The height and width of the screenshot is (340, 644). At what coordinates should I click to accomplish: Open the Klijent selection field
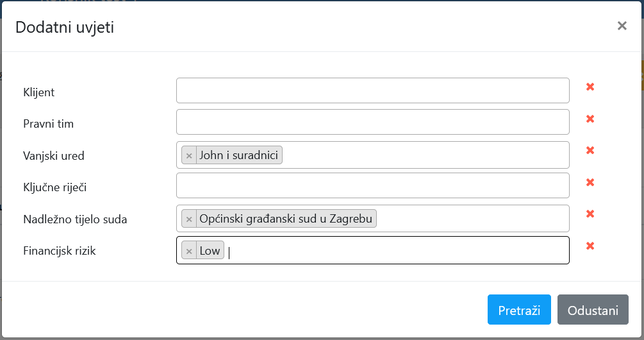tap(372, 90)
